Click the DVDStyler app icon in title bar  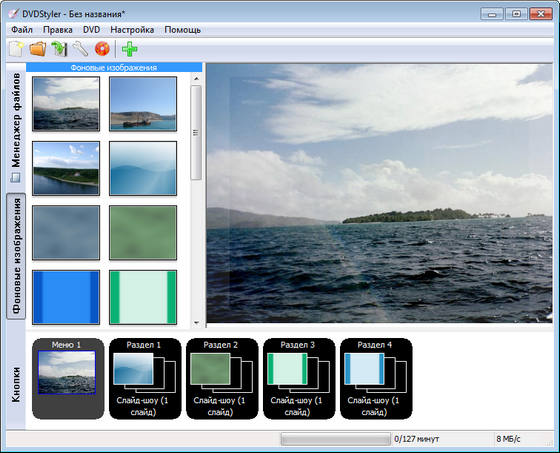click(13, 14)
